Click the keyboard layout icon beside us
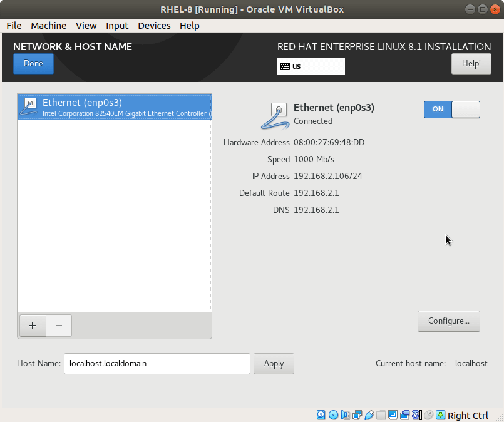The width and height of the screenshot is (504, 422). [x=285, y=66]
